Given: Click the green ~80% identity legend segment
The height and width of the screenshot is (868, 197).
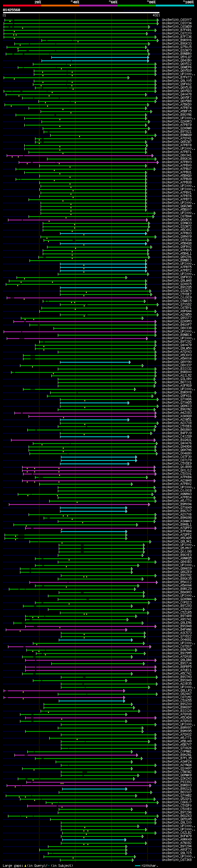Looking at the screenshot, I should [137, 6].
